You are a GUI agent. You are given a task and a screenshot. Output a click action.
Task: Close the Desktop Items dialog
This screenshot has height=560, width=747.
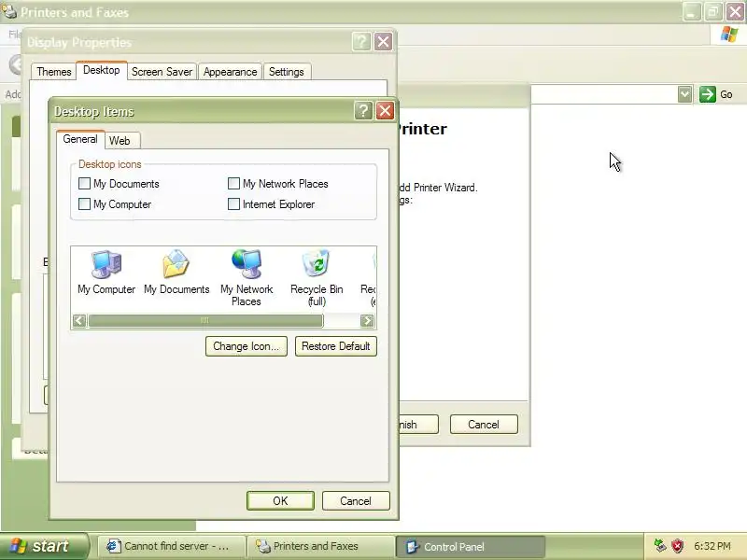(385, 110)
